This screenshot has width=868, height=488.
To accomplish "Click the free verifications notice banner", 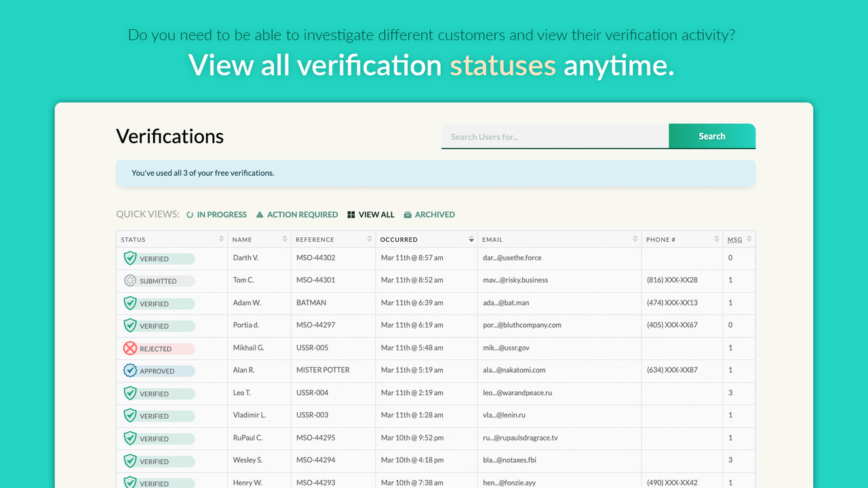I will pos(435,173).
